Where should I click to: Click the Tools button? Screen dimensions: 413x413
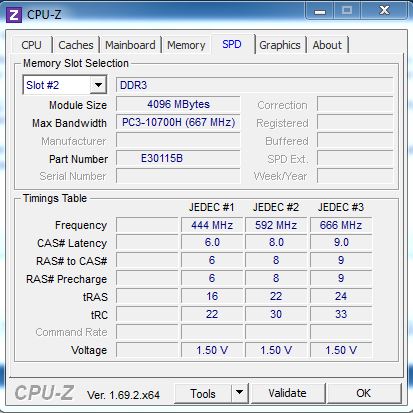[x=203, y=393]
